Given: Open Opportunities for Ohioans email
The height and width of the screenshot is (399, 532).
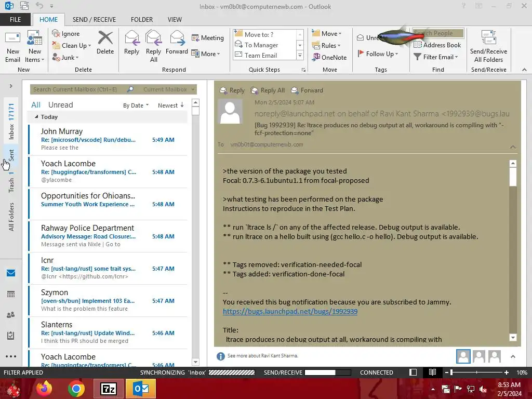Looking at the screenshot, I should click(x=108, y=204).
